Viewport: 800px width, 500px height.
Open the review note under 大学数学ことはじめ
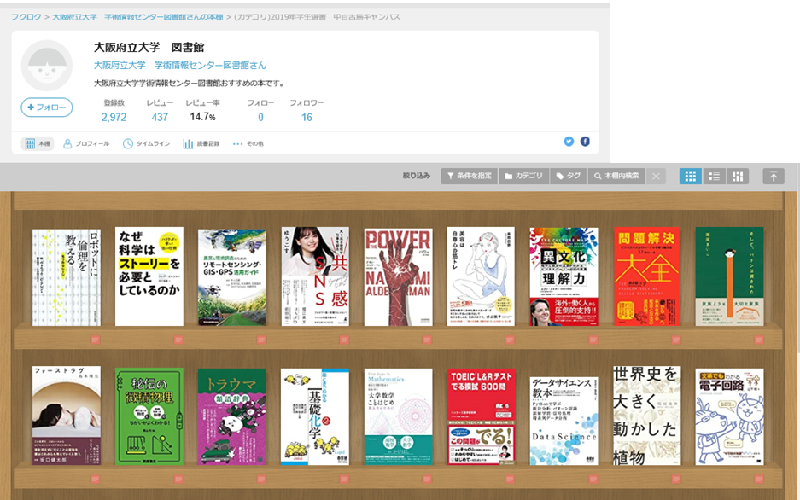(x=427, y=479)
